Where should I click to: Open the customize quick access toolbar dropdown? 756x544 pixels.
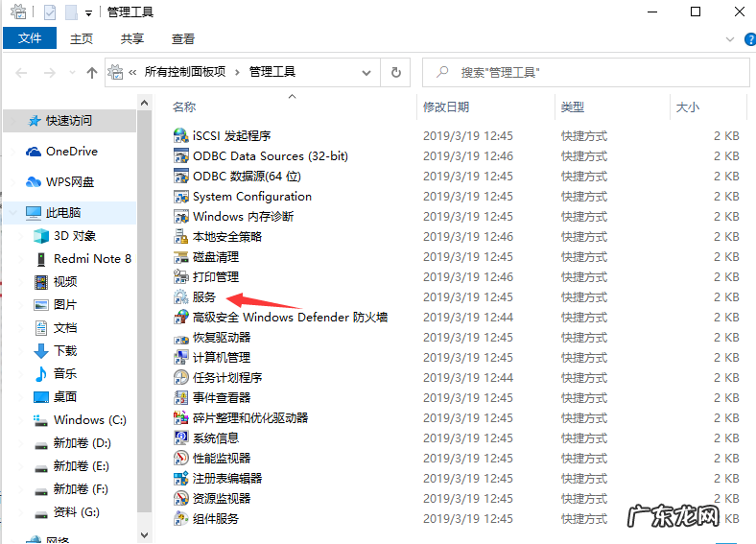pyautogui.click(x=88, y=13)
